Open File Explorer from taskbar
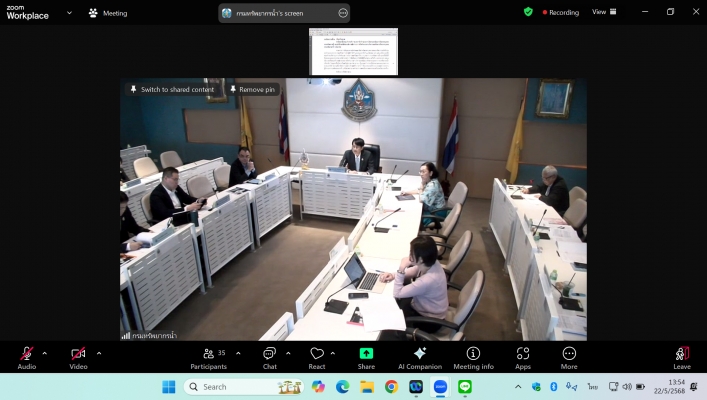707x400 pixels. (367, 387)
